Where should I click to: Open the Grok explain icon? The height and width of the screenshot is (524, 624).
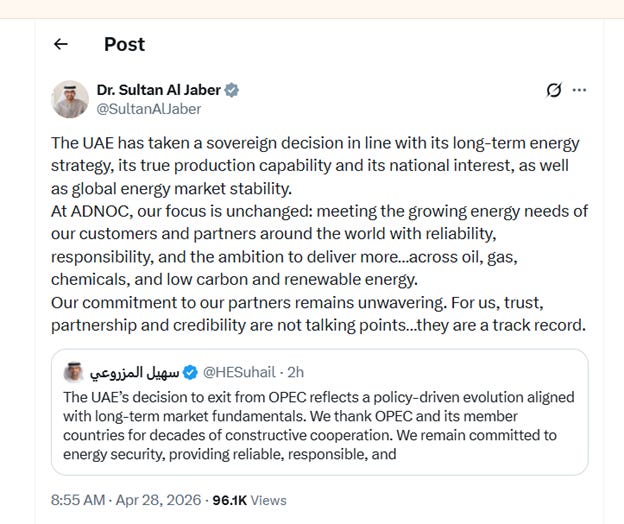click(554, 90)
